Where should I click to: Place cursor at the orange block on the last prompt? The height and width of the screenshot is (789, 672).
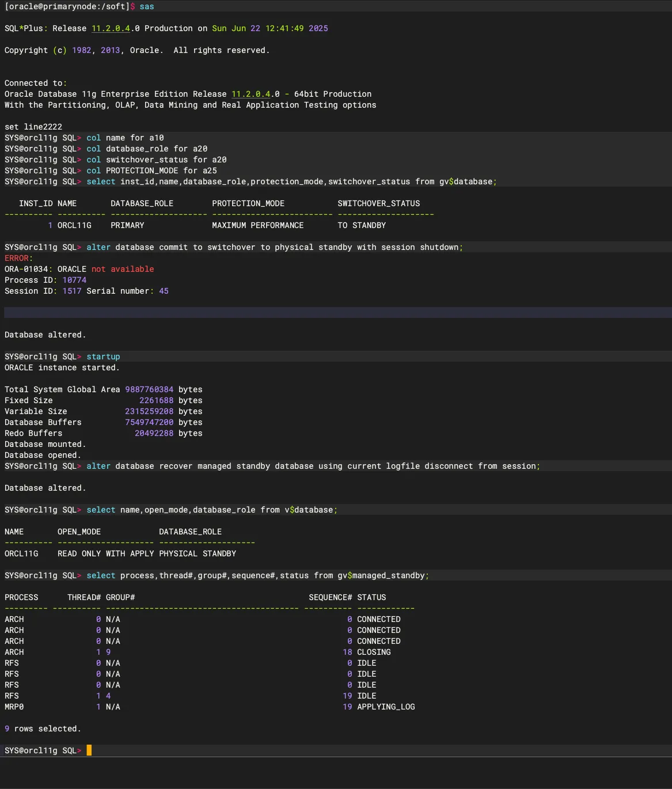[89, 750]
